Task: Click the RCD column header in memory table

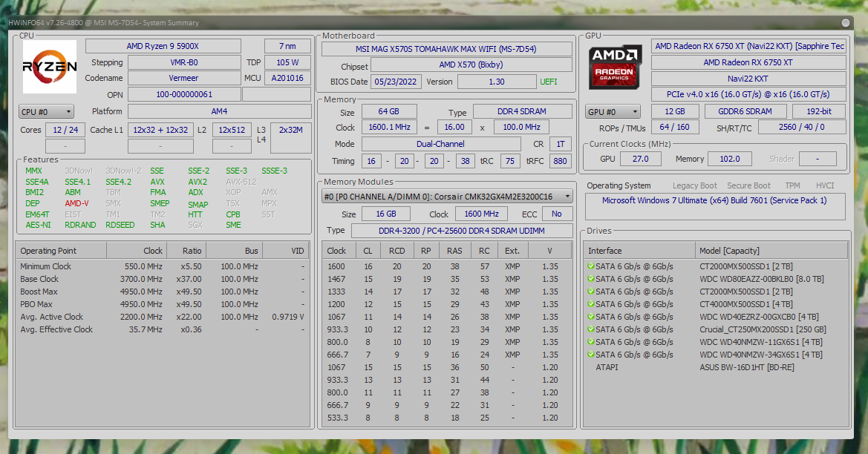Action: point(397,251)
